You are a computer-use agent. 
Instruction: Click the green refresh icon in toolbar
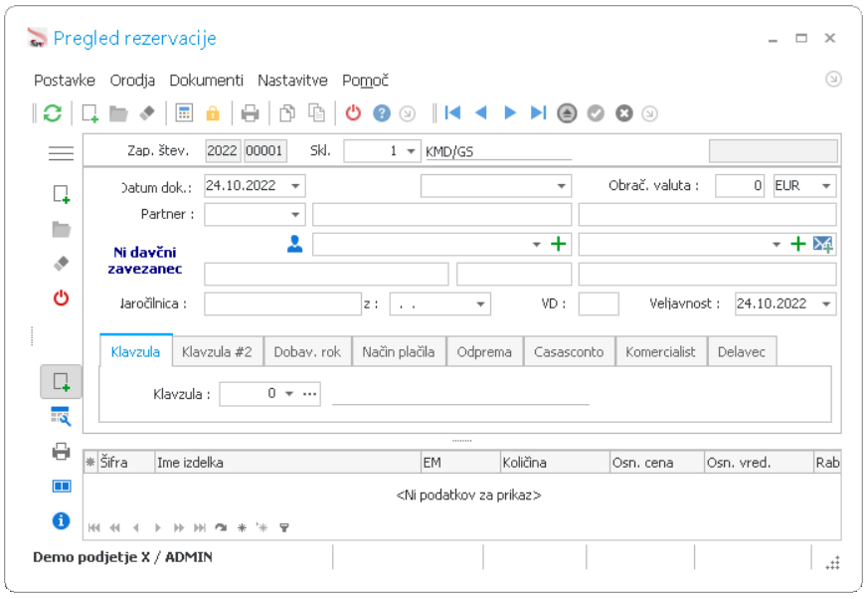[x=53, y=113]
